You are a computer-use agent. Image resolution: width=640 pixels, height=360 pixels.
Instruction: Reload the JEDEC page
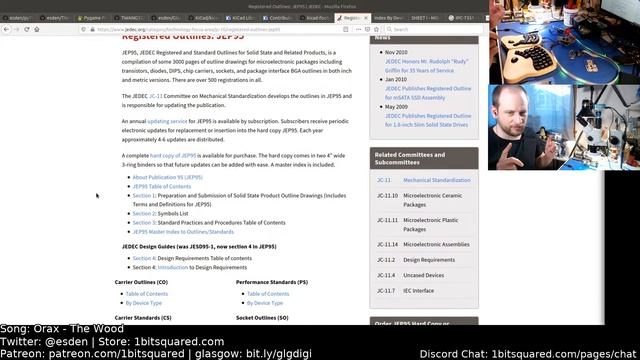click(x=27, y=29)
